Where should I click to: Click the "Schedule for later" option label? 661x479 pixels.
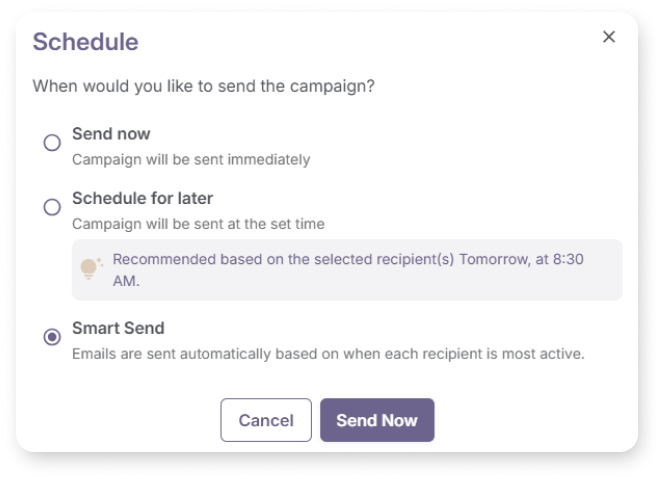click(x=142, y=198)
